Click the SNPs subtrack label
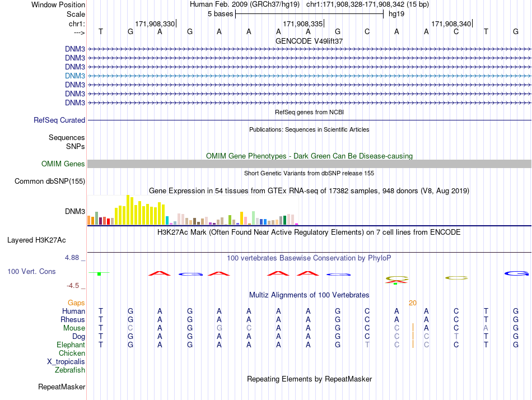Image resolution: width=532 pixels, height=400 pixels. point(76,146)
